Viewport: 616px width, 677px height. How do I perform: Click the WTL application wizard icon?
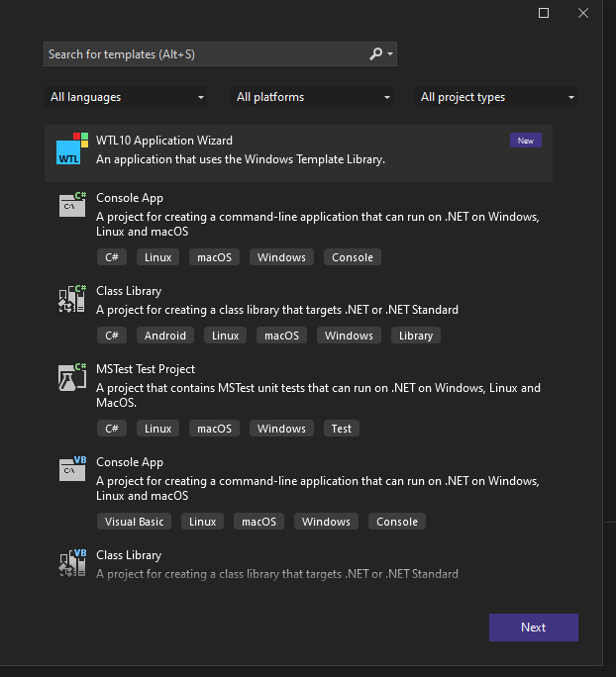pyautogui.click(x=72, y=148)
